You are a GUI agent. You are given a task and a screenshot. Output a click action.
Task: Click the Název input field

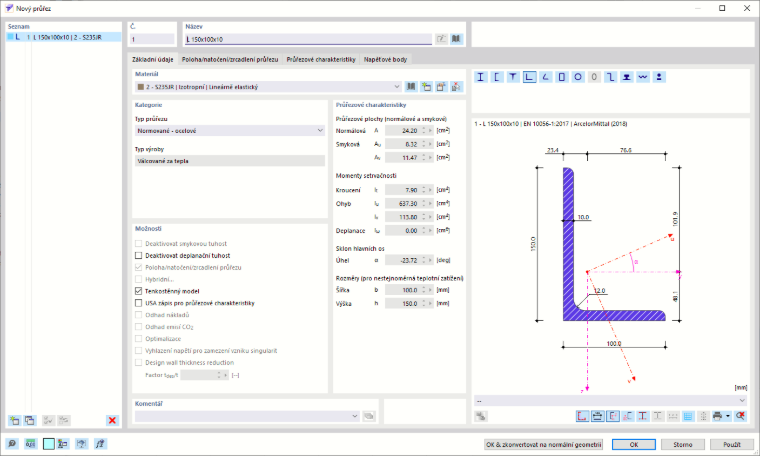(x=308, y=39)
